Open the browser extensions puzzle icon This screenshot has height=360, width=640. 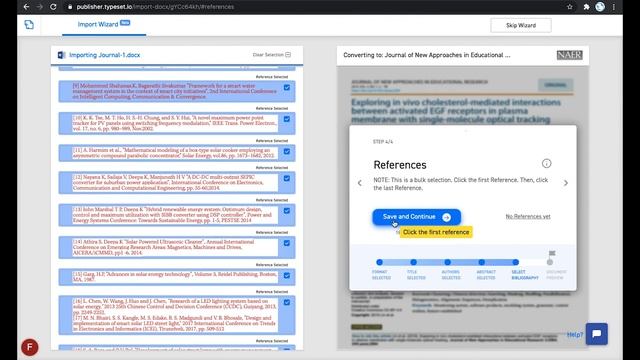(587, 7)
